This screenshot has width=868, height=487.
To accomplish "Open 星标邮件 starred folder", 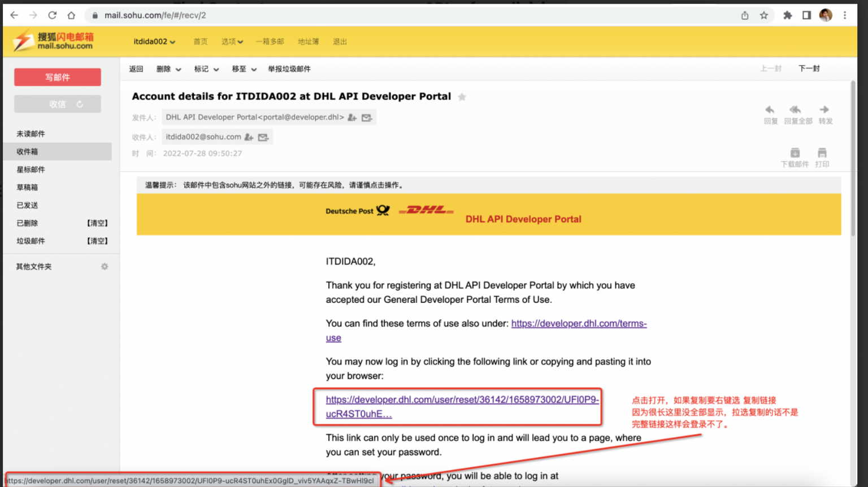I will (x=31, y=169).
